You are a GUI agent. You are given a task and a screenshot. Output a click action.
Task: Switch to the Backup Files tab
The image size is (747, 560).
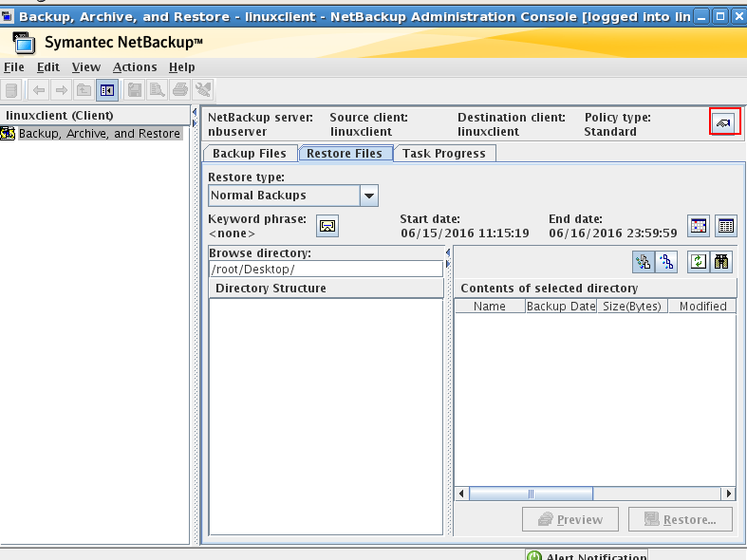point(250,154)
